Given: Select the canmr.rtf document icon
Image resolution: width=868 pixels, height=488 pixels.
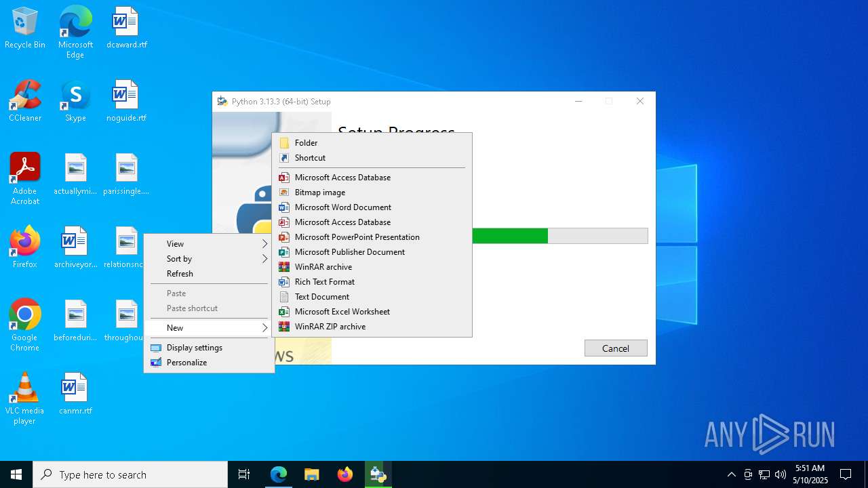Looking at the screenshot, I should (75, 394).
